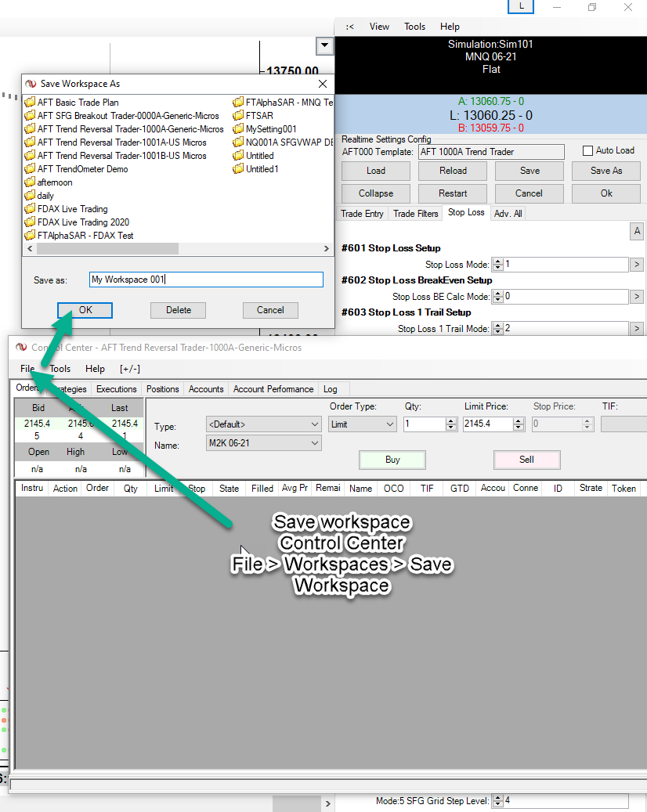Select the MySetting001 workspace folder
647x812 pixels.
click(271, 129)
